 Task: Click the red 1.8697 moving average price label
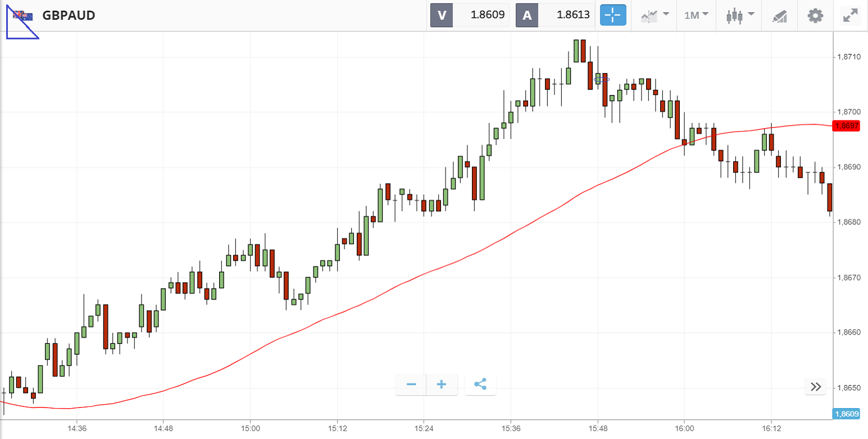[x=847, y=126]
